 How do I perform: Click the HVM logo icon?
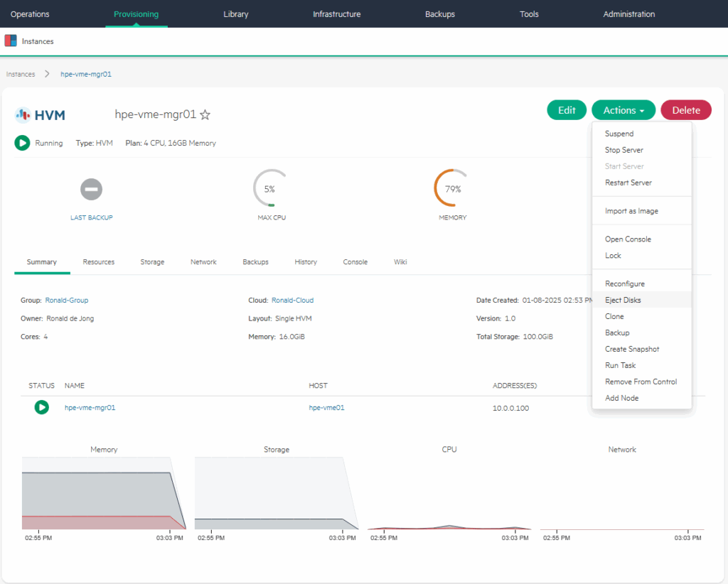[23, 114]
